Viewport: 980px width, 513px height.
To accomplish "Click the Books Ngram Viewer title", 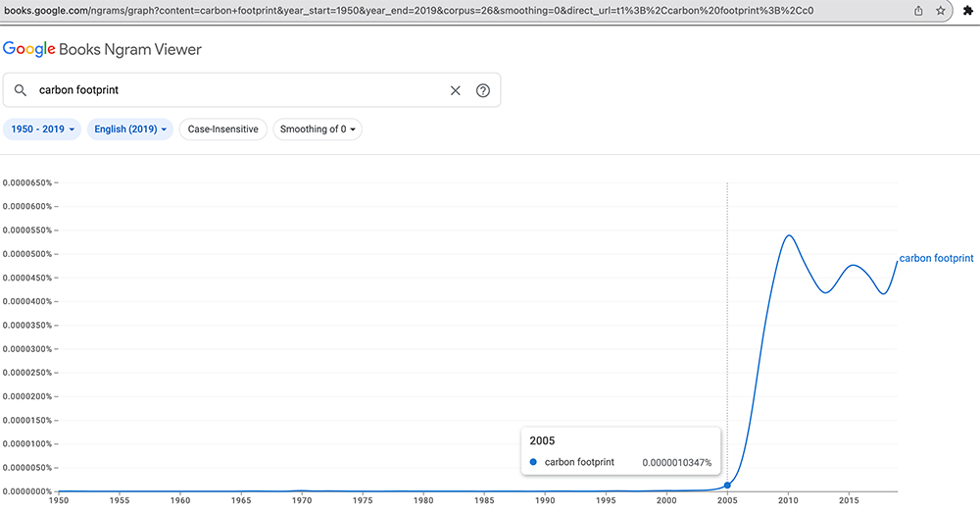I will pyautogui.click(x=130, y=49).
